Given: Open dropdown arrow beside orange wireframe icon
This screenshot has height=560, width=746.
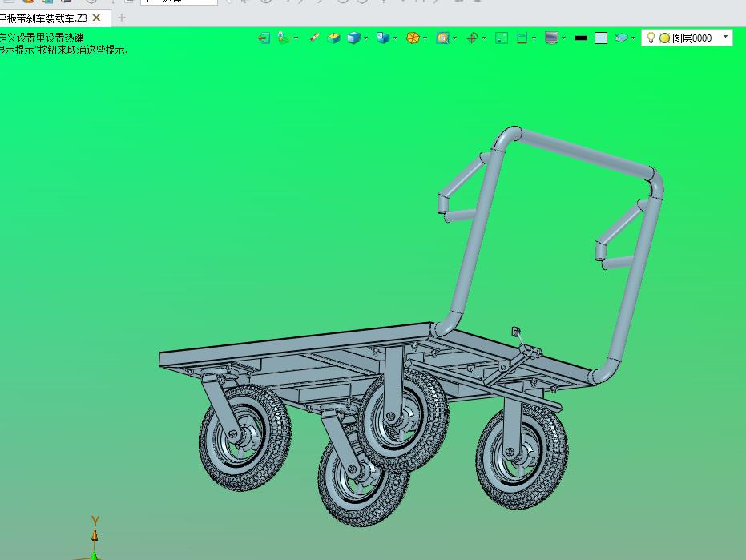Looking at the screenshot, I should pos(425,38).
